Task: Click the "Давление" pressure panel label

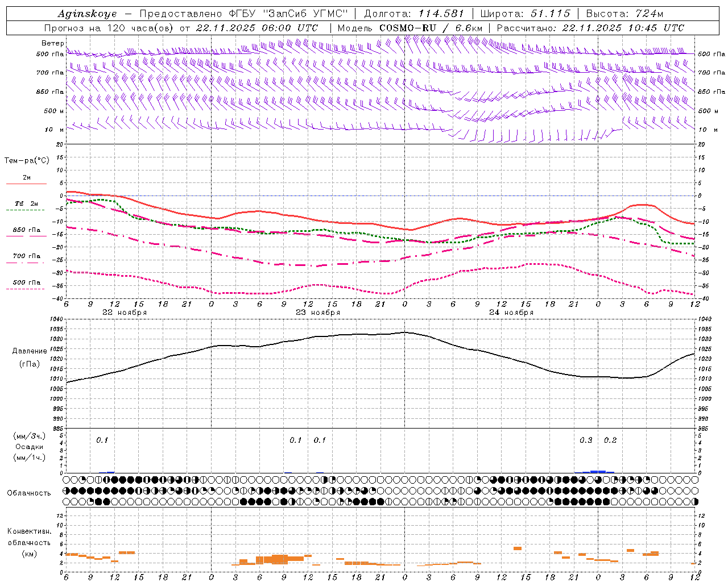Action: click(x=30, y=351)
